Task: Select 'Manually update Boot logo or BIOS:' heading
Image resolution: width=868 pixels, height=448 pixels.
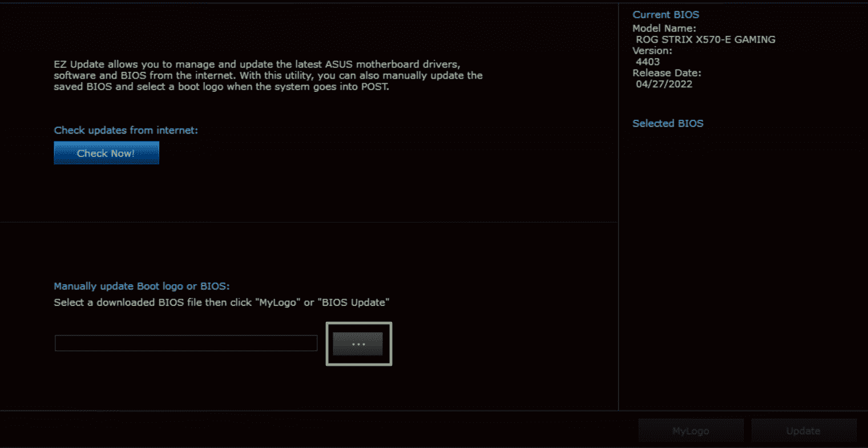Action: [142, 286]
